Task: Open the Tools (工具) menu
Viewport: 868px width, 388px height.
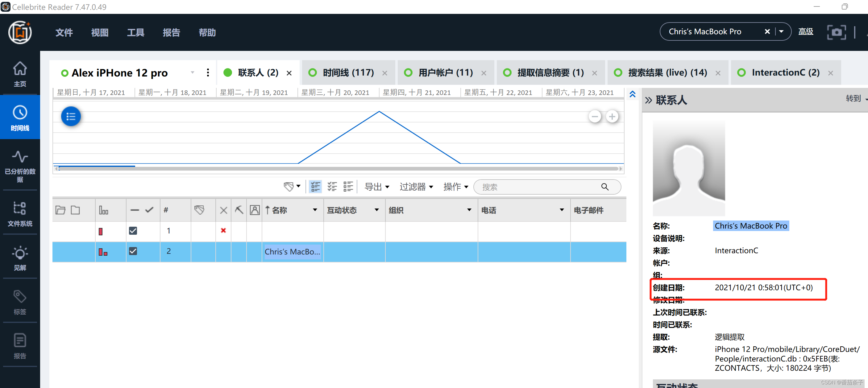Action: [x=135, y=32]
